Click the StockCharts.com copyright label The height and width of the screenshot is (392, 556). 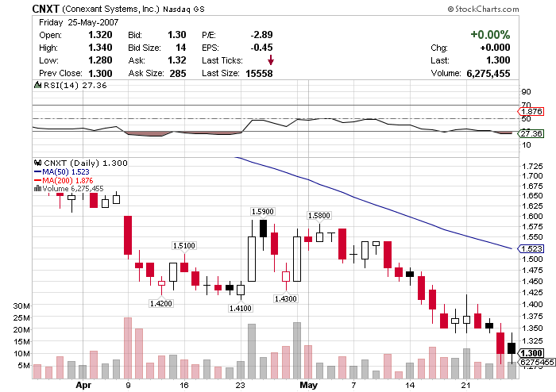click(483, 9)
